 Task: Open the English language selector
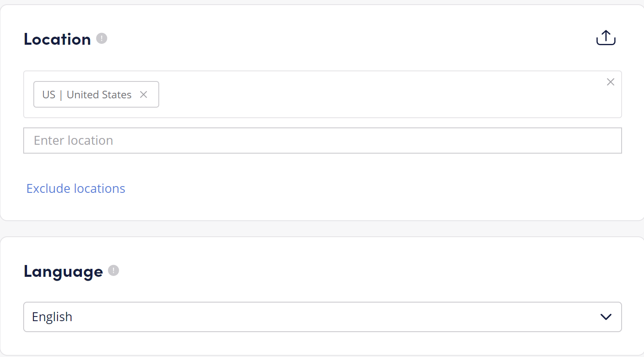pos(323,317)
